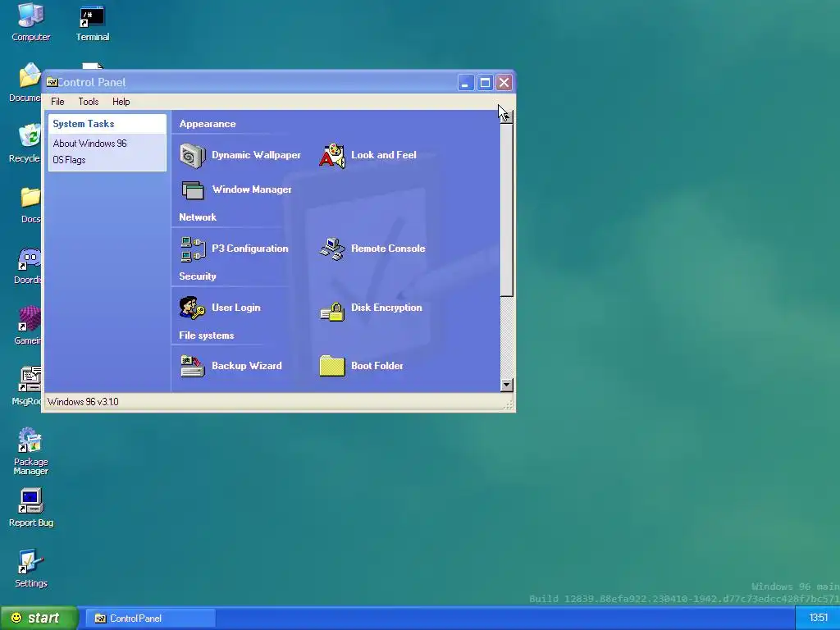Click the start button
Screen dimensions: 840x630
(x=39, y=619)
